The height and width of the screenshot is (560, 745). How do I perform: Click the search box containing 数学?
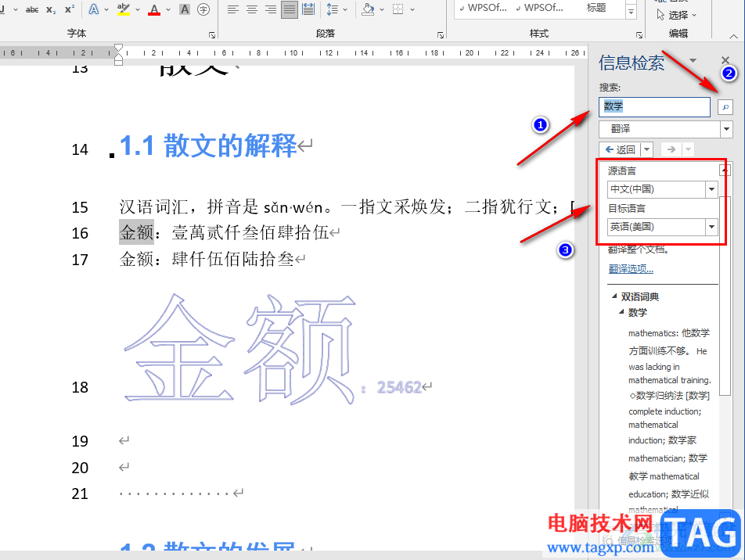pos(655,106)
